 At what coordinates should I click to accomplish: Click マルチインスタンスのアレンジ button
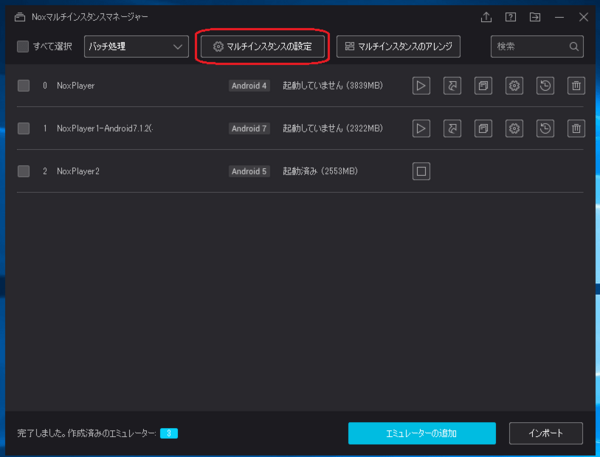(398, 47)
